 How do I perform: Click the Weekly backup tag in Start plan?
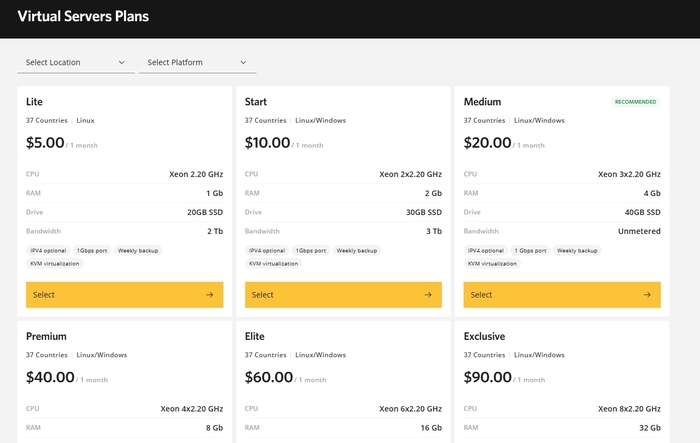(x=357, y=250)
